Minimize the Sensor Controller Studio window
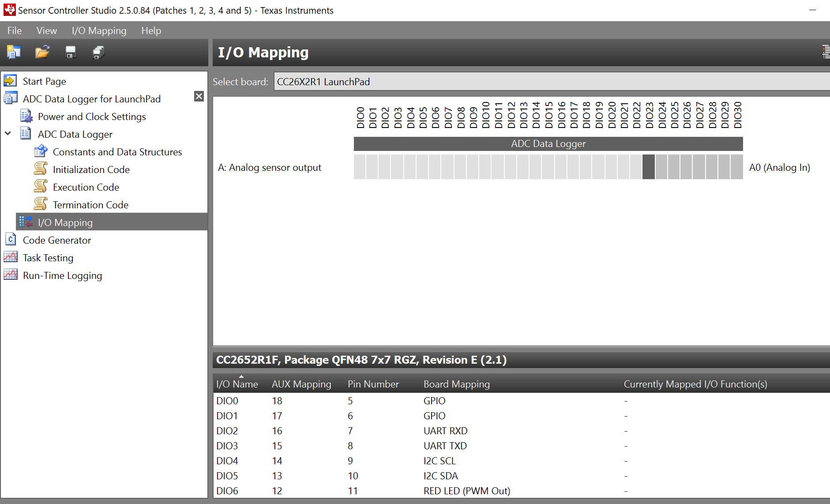Image resolution: width=830 pixels, height=504 pixels. point(813,10)
